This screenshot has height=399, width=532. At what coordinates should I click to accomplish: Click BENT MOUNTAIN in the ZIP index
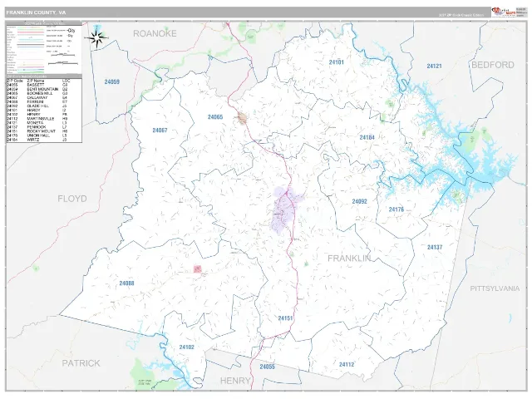pyautogui.click(x=42, y=89)
